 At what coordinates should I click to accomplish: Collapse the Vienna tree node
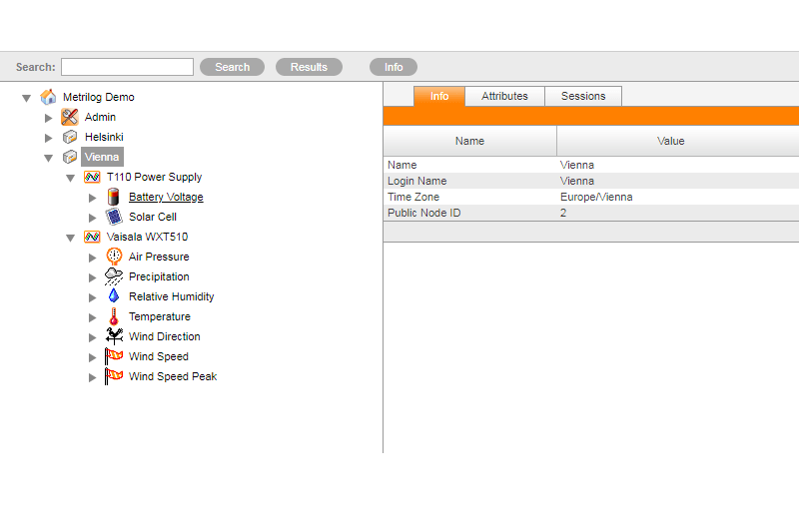pyautogui.click(x=48, y=158)
